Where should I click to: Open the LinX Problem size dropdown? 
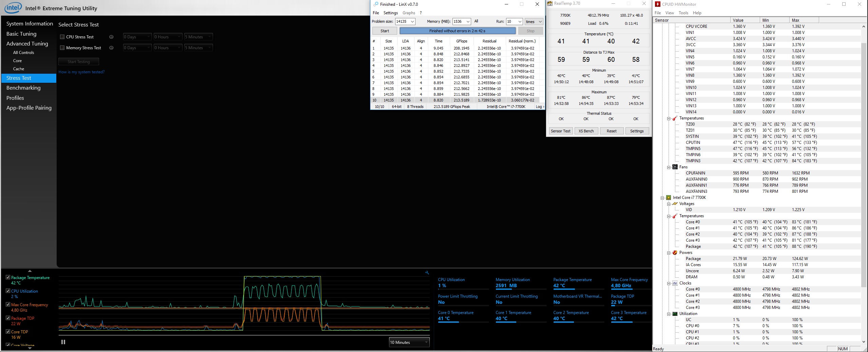pyautogui.click(x=405, y=21)
